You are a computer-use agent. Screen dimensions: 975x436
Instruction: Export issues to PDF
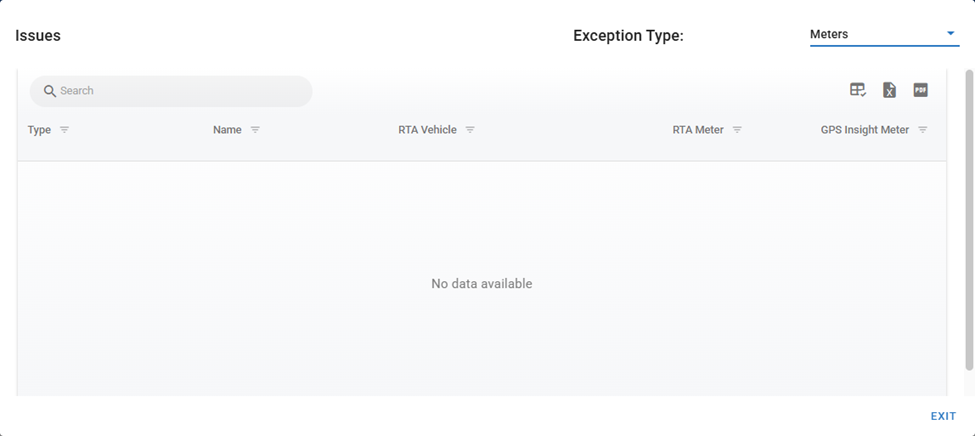point(920,90)
